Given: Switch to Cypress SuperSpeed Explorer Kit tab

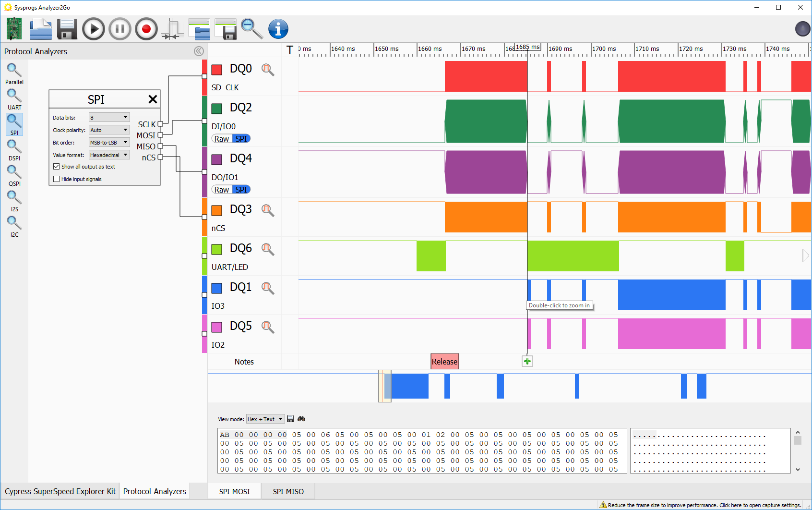Looking at the screenshot, I should [60, 491].
